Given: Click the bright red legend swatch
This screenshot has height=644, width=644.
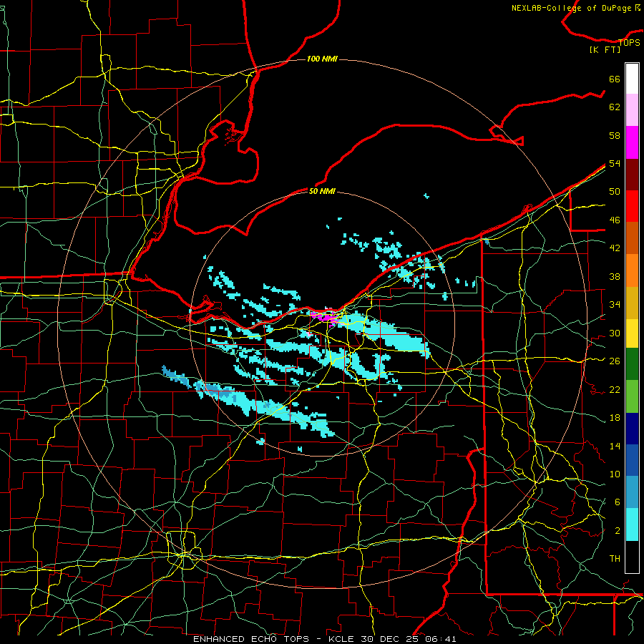Looking at the screenshot, I should tap(632, 206).
